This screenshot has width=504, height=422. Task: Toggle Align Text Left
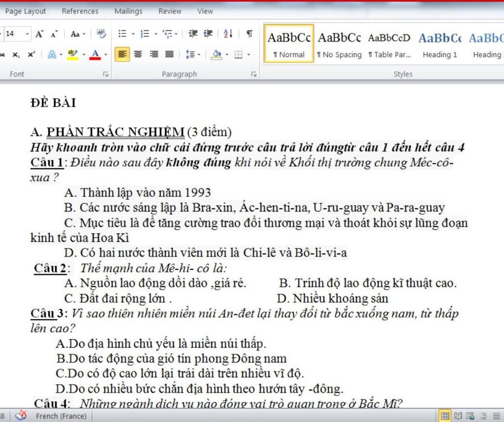point(122,54)
